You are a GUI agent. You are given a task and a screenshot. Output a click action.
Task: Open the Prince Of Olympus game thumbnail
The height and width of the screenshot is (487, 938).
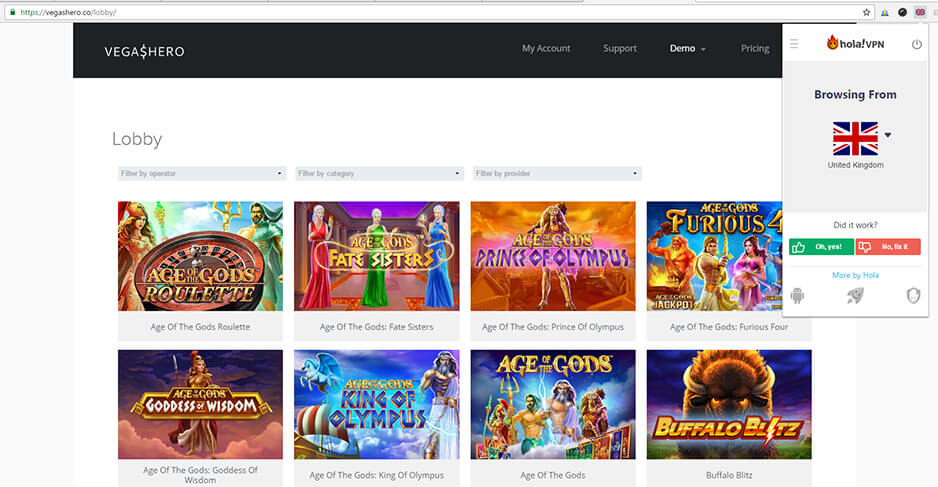pos(553,256)
